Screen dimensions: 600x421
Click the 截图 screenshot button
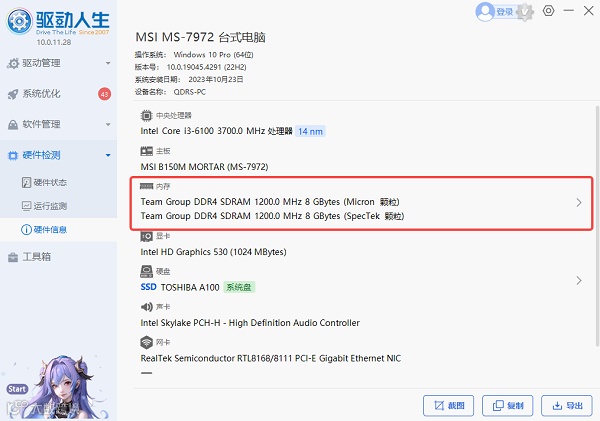[x=448, y=405]
